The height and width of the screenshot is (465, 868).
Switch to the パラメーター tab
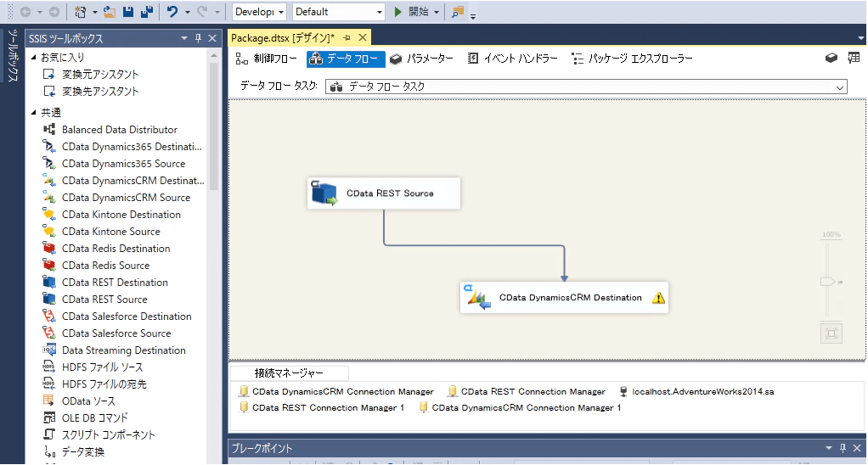(x=422, y=58)
